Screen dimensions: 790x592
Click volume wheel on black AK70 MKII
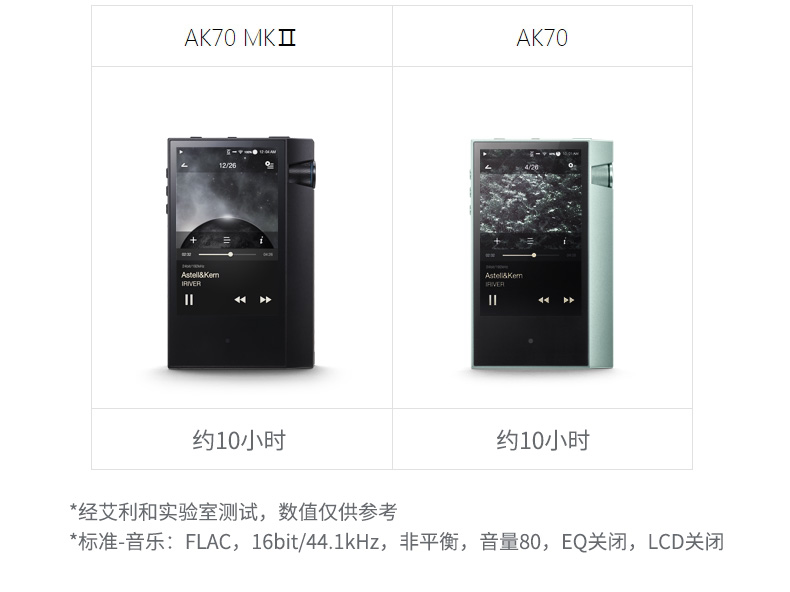click(x=303, y=174)
